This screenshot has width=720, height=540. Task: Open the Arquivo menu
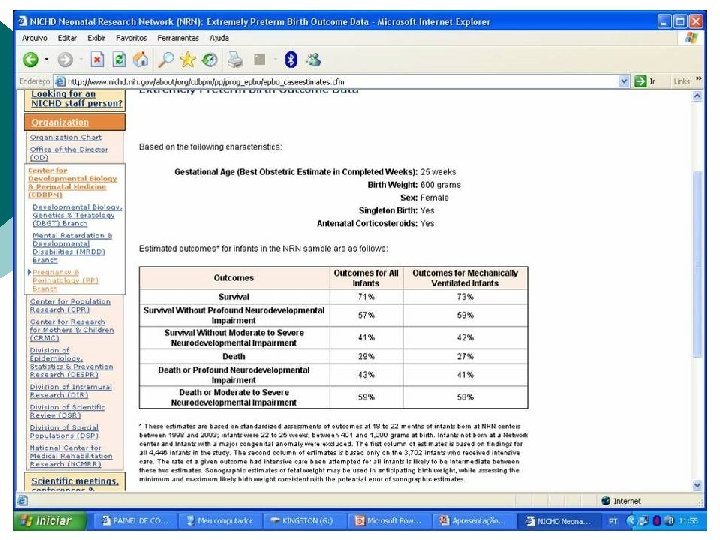tap(34, 38)
